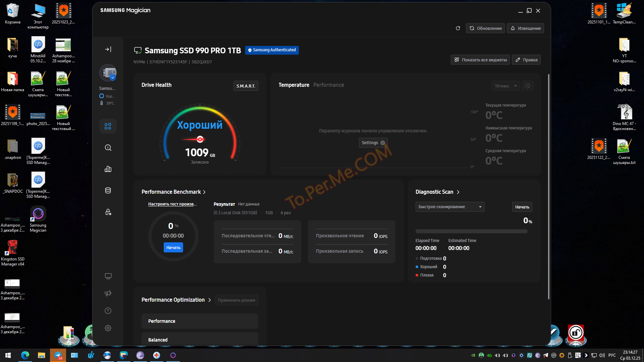The image size is (644, 362).
Task: Click the refresh icon near Обновление
Action: [x=458, y=28]
